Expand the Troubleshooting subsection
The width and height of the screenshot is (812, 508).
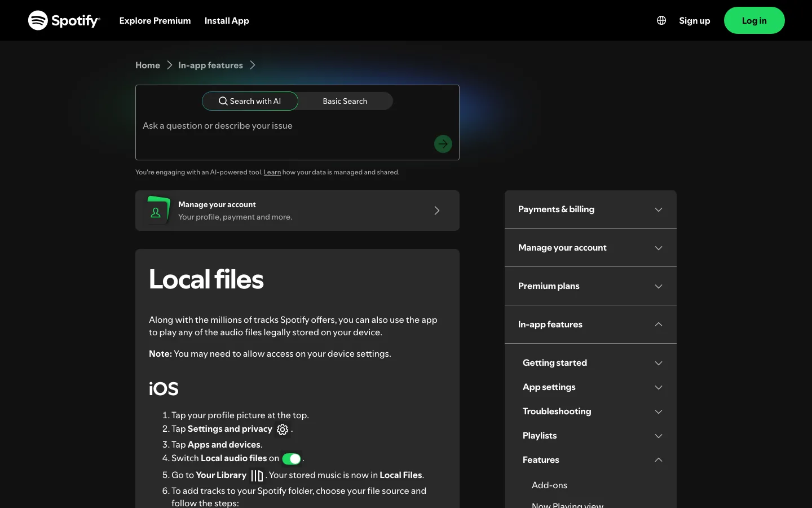point(592,411)
